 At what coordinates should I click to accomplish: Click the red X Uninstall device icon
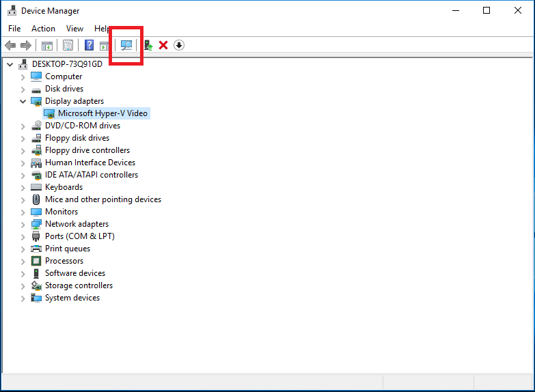[x=163, y=45]
